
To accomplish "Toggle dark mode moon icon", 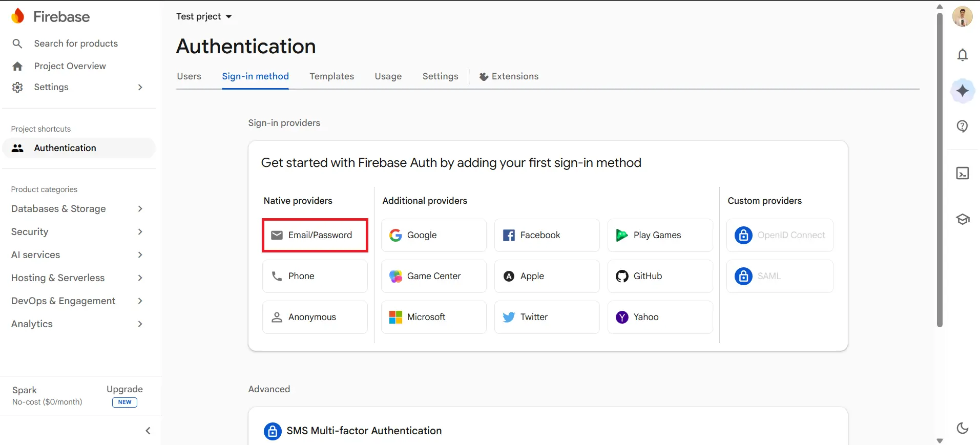I will click(963, 428).
